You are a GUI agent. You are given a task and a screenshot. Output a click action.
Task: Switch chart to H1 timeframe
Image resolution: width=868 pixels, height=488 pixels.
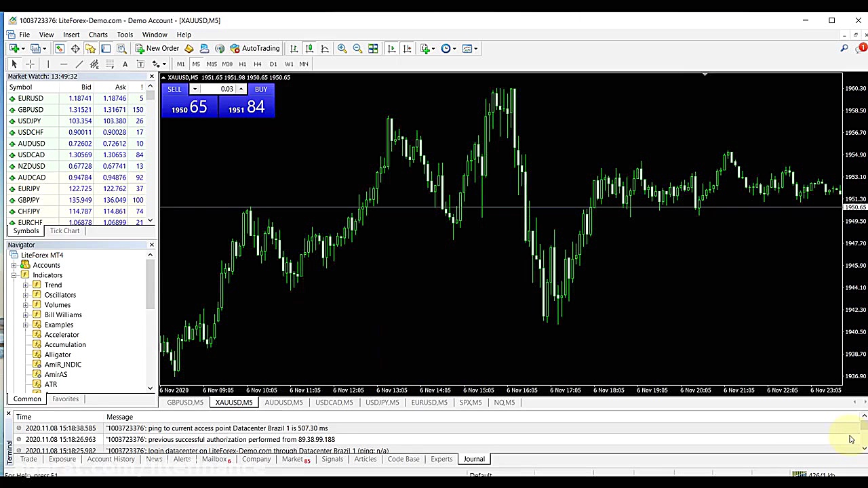point(242,64)
